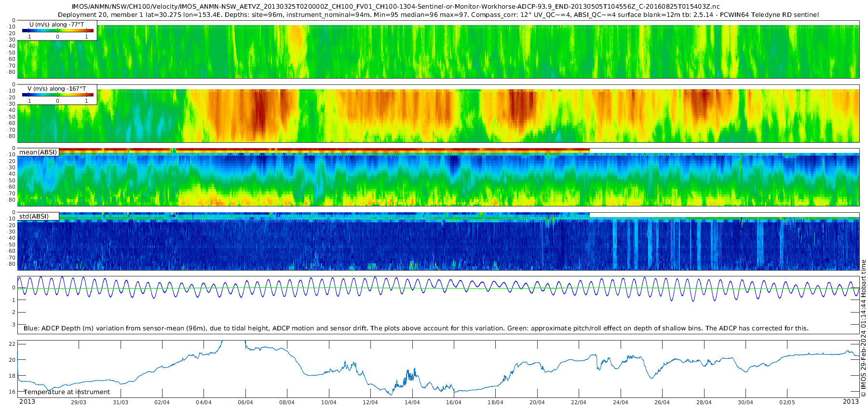Click the Deployment 20 metadata subtitle line

pyautogui.click(x=438, y=15)
